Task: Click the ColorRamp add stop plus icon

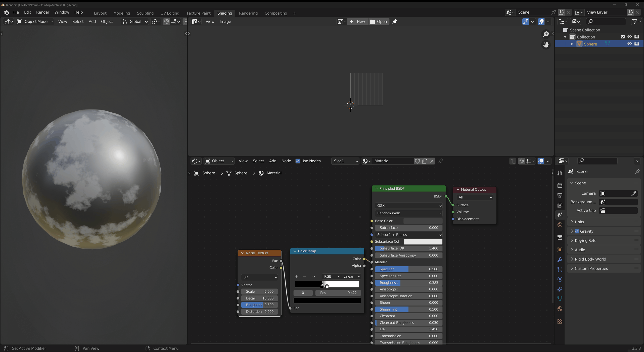Action: pos(297,276)
